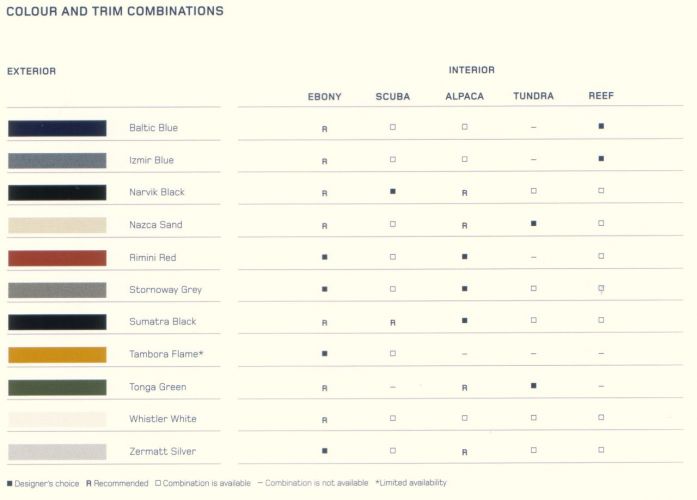Click the Whistler White label
697x500 pixels.
point(163,419)
